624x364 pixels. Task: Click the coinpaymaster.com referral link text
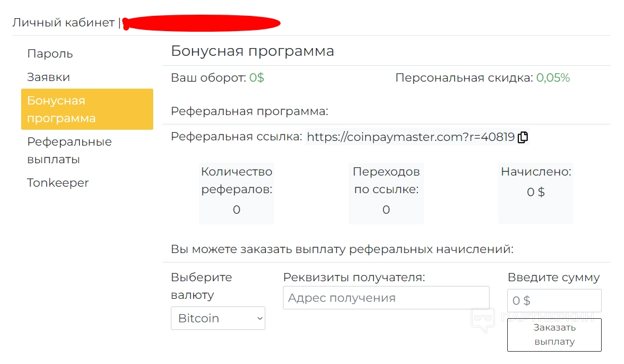410,137
